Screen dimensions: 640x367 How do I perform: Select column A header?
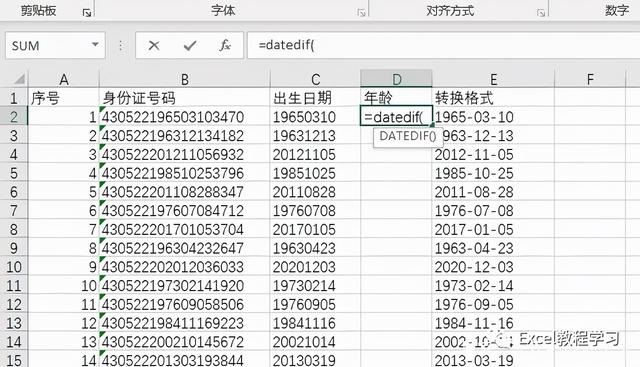[x=64, y=79]
